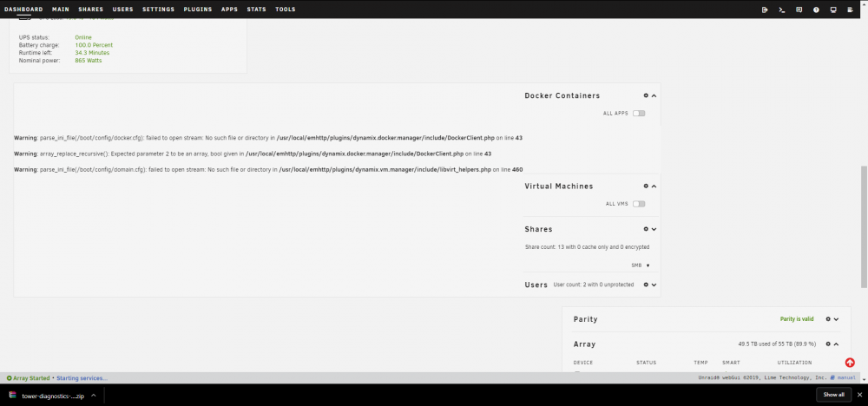This screenshot has height=406, width=868.
Task: Open Parity settings gear
Action: [x=828, y=319]
